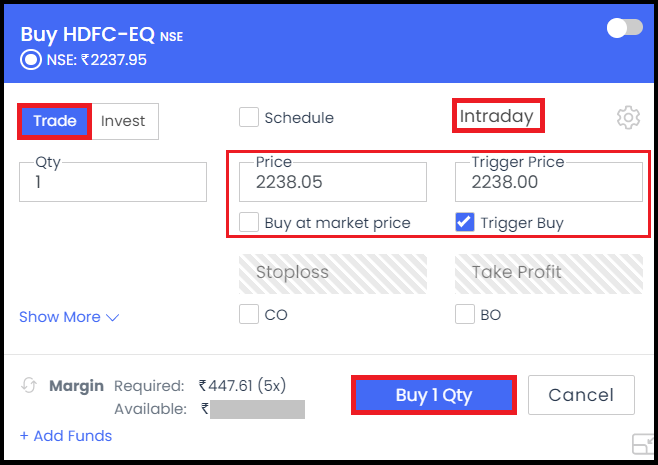Select the NSE exchange radio button
Image resolution: width=658 pixels, height=465 pixels.
click(x=31, y=60)
